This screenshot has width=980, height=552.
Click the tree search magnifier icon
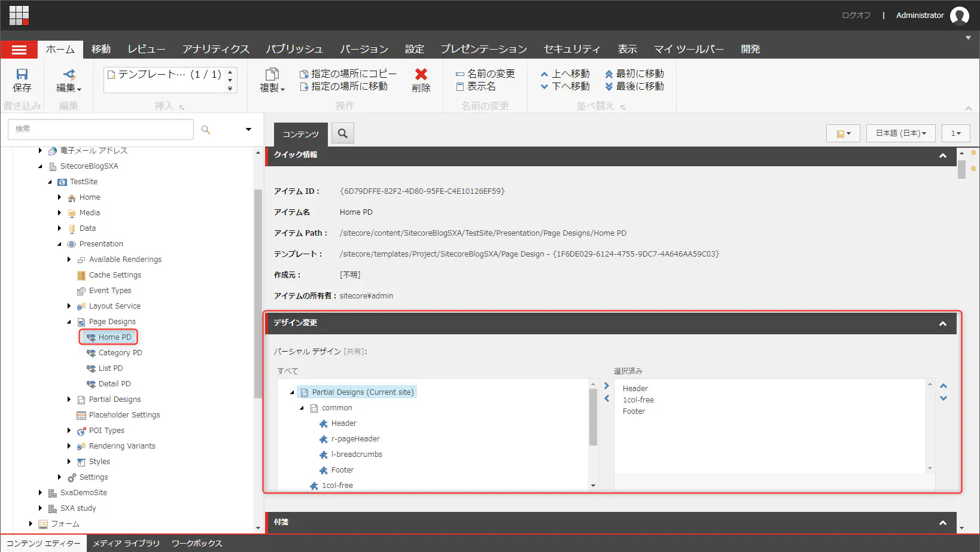point(206,129)
